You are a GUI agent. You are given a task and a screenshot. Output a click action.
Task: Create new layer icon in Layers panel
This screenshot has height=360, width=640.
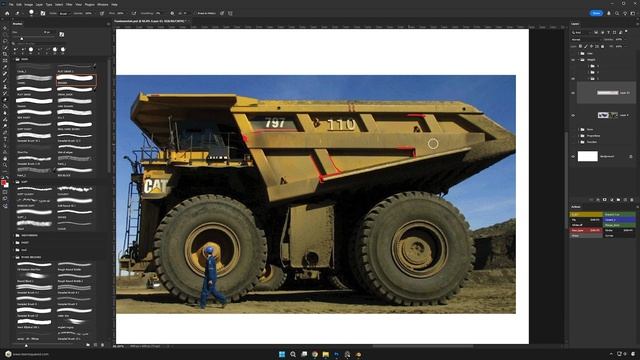pyautogui.click(x=625, y=200)
